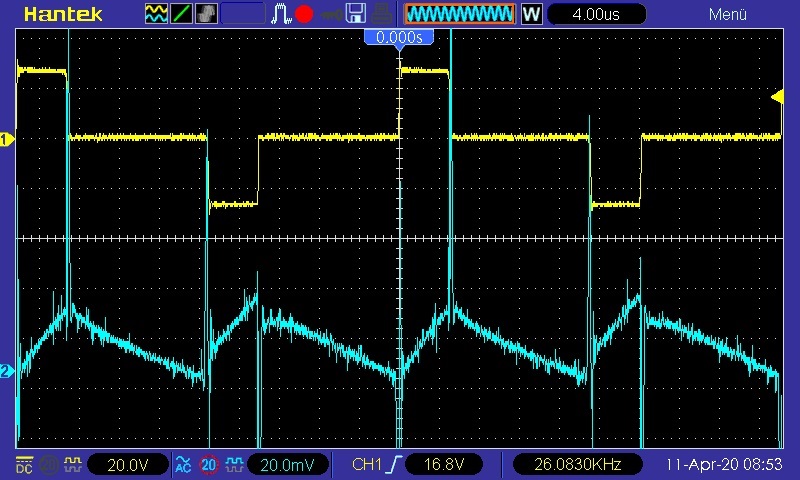
Task: Click the CH2 AC coupling icon
Action: [183, 465]
